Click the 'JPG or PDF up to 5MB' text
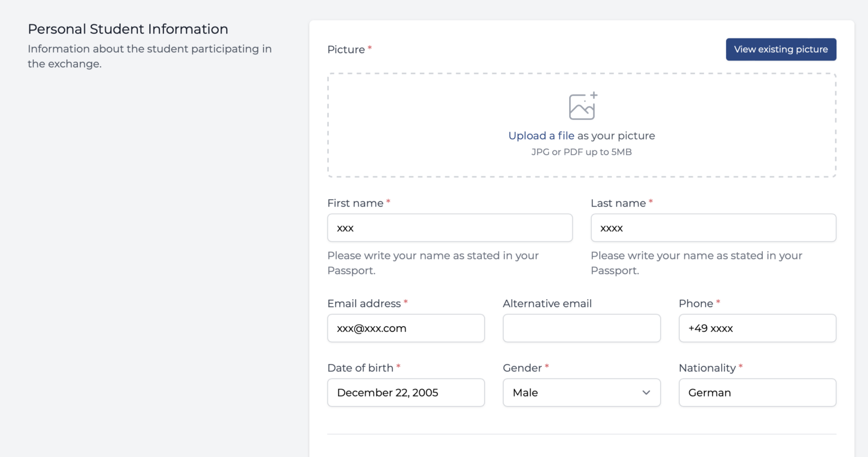 (x=581, y=152)
